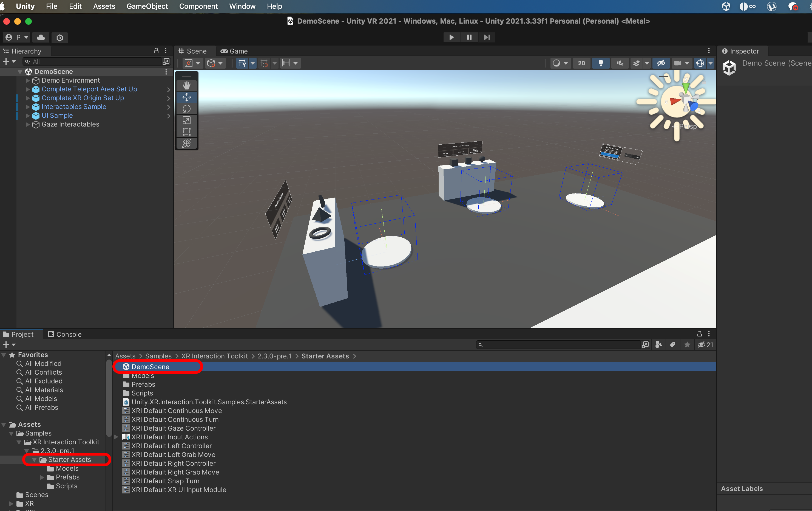Toggle hidden objects visibility in Scene toolbar

click(x=661, y=63)
